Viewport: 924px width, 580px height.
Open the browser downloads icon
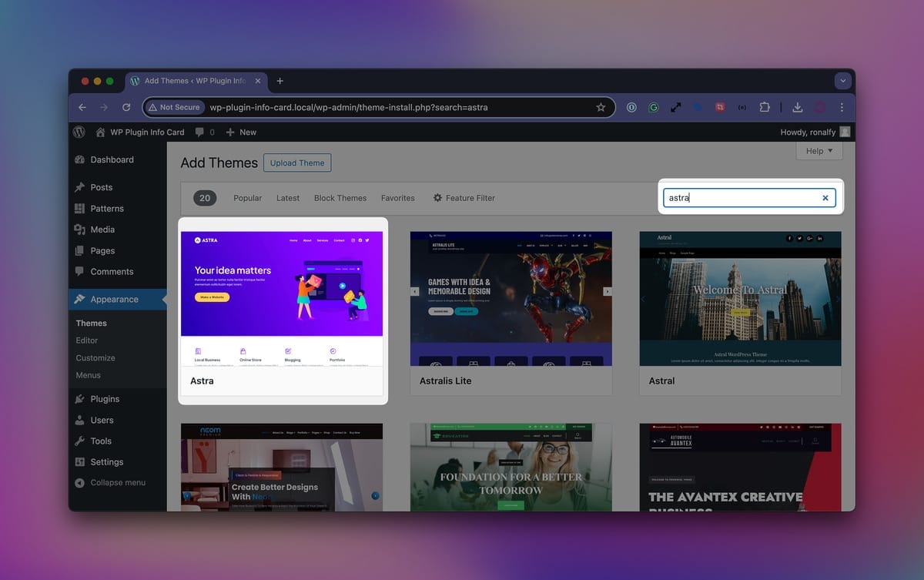798,107
